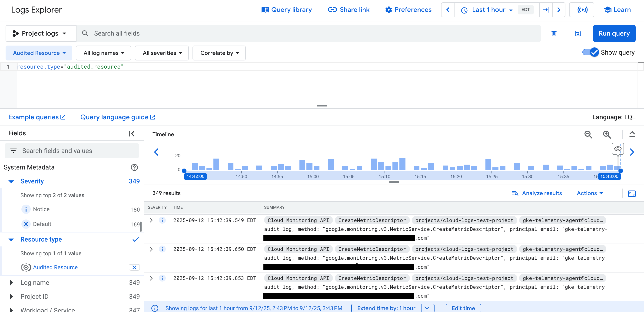Clear the query with the trash icon
Screen dimensions: 644x312
[x=554, y=33]
